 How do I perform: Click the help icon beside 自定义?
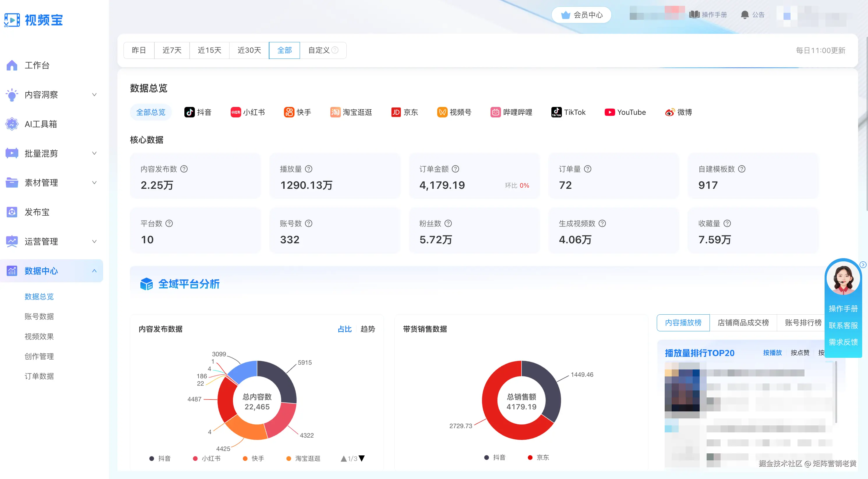tap(335, 50)
